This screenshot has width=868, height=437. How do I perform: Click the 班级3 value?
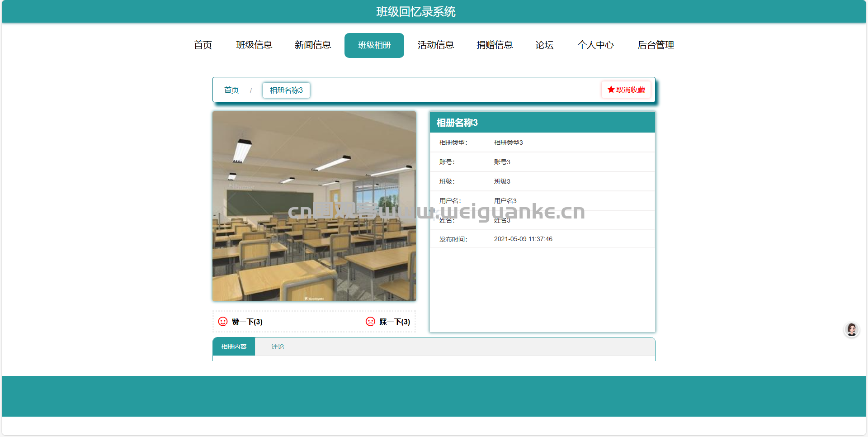pyautogui.click(x=502, y=181)
